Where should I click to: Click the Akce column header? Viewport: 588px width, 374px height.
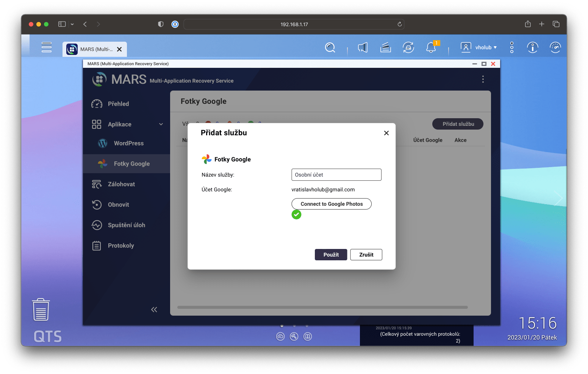(x=460, y=140)
